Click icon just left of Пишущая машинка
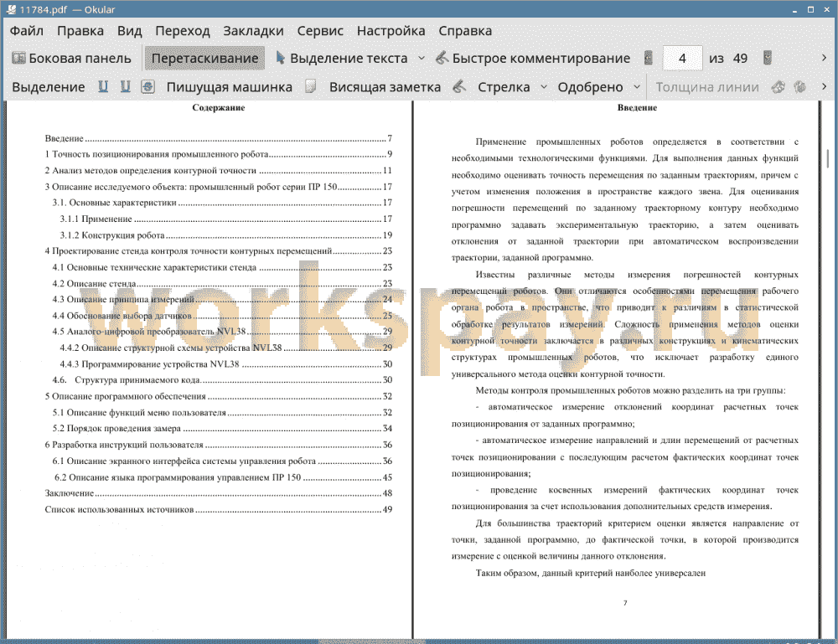838x644 pixels. [x=148, y=86]
